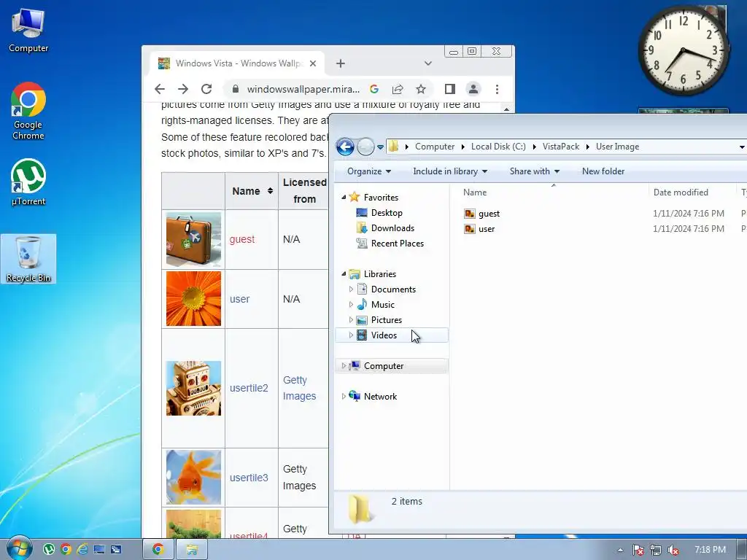Click the orange flower user thumbnail

193,298
